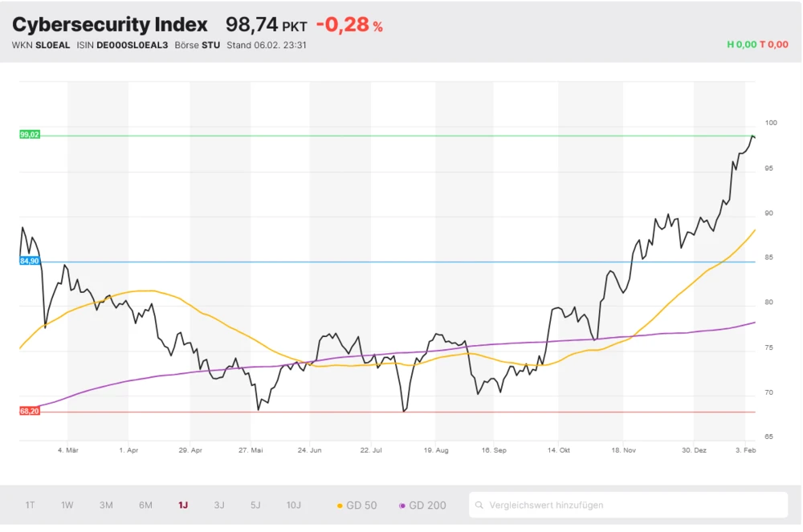Click the red 68,20 low marker
803x532 pixels.
(x=30, y=411)
